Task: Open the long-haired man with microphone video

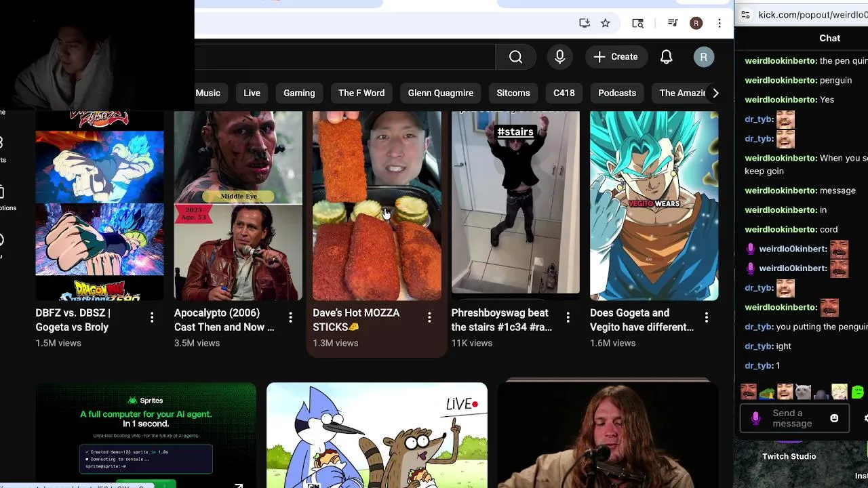Action: pyautogui.click(x=608, y=435)
